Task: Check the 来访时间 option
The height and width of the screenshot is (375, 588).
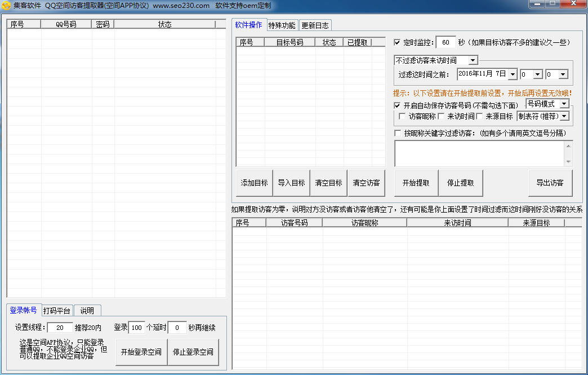Action: (442, 116)
